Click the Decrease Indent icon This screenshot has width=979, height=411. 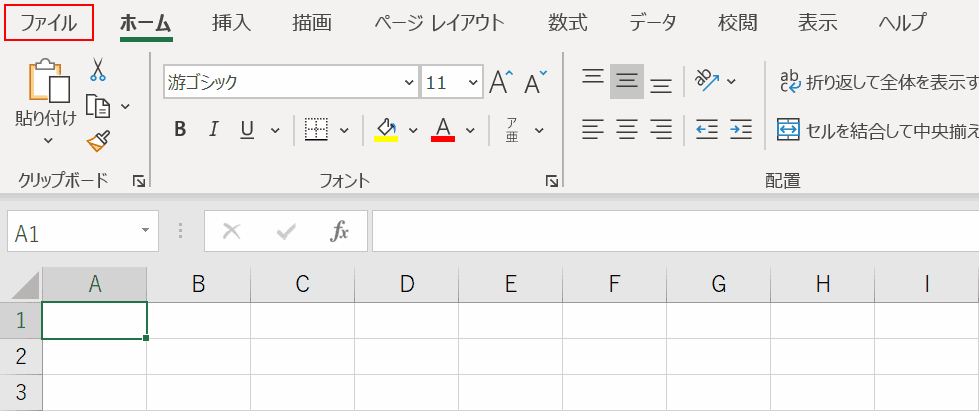[x=706, y=129]
